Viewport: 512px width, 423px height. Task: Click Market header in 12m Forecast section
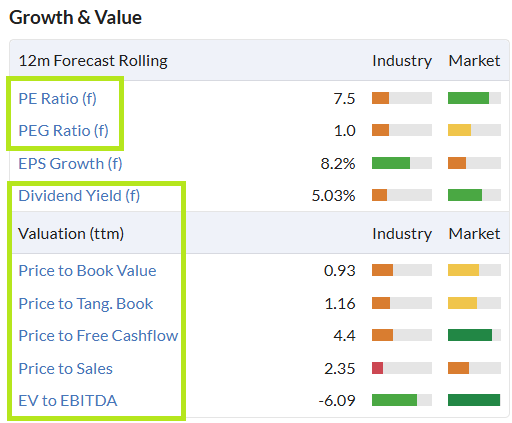pyautogui.click(x=474, y=61)
